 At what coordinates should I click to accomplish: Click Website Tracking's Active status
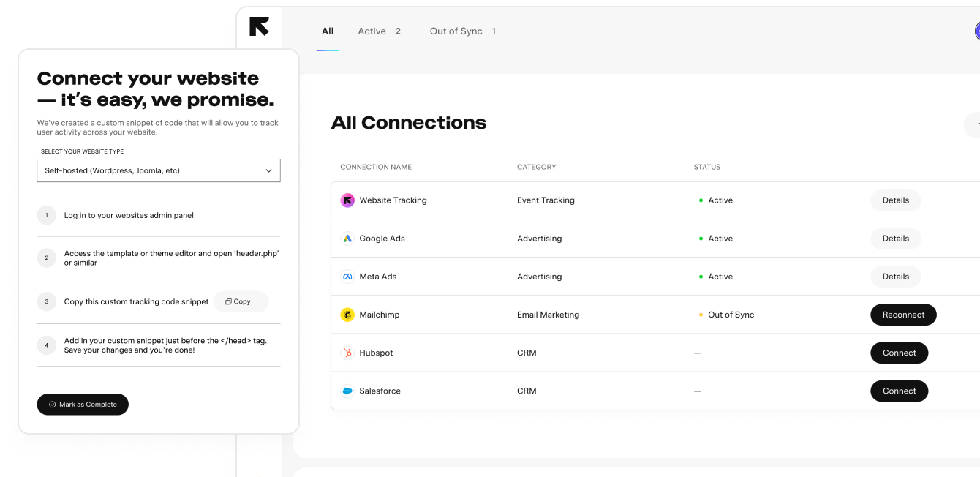(716, 200)
